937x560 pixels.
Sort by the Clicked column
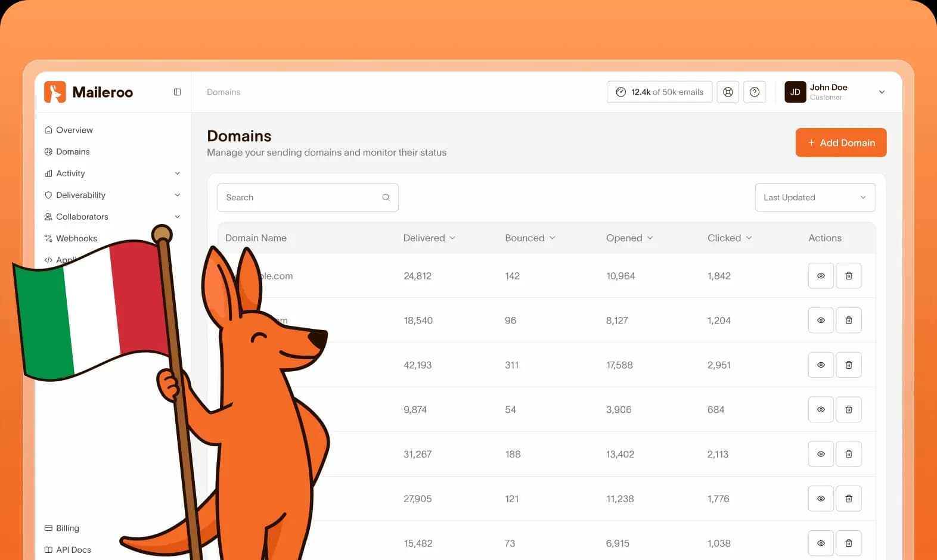pos(730,238)
